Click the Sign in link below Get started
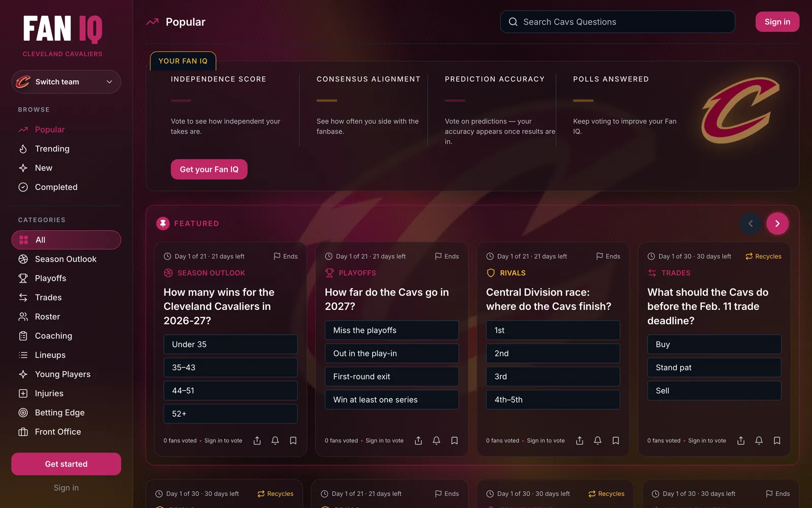The image size is (812, 508). coord(66,488)
